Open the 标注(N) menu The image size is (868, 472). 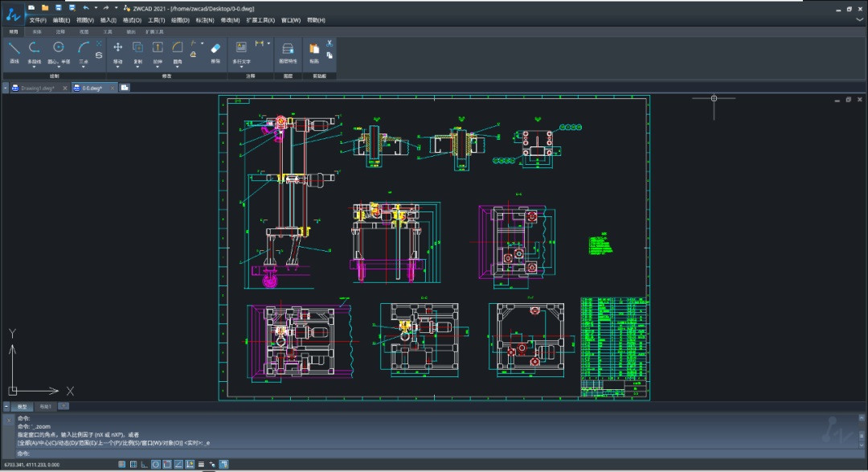pos(205,20)
